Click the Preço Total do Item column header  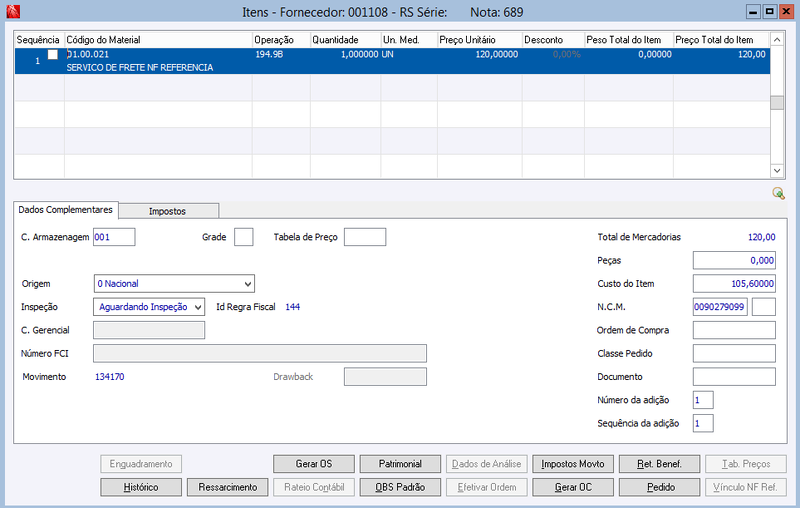tap(721, 40)
